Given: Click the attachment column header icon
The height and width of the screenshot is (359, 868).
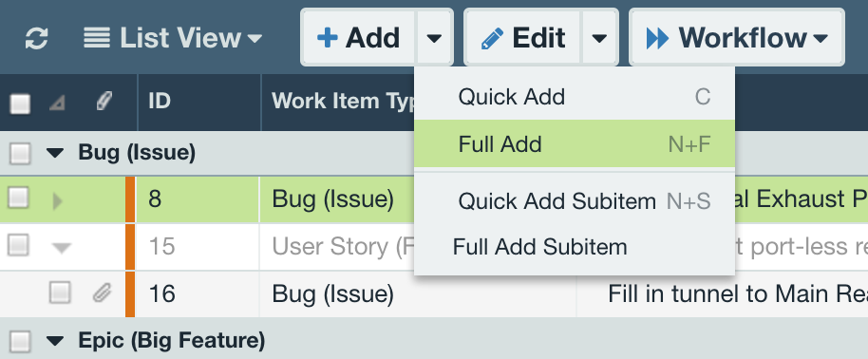Looking at the screenshot, I should pos(104,102).
